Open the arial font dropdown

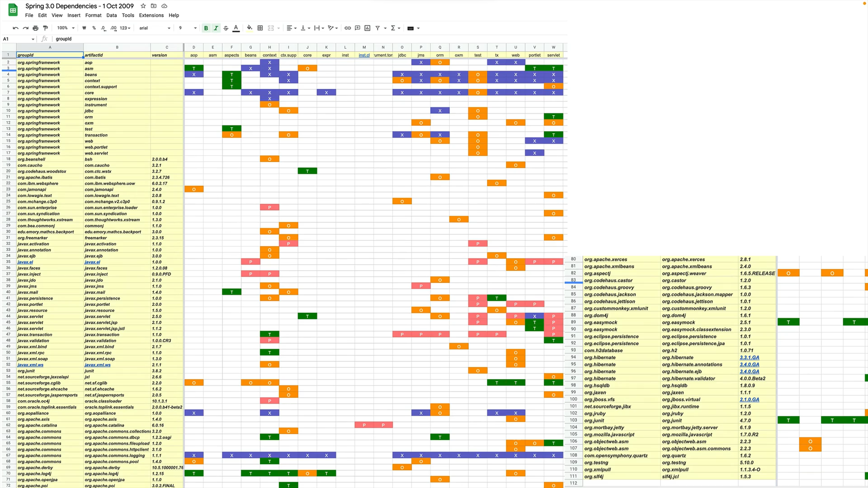[x=155, y=28]
